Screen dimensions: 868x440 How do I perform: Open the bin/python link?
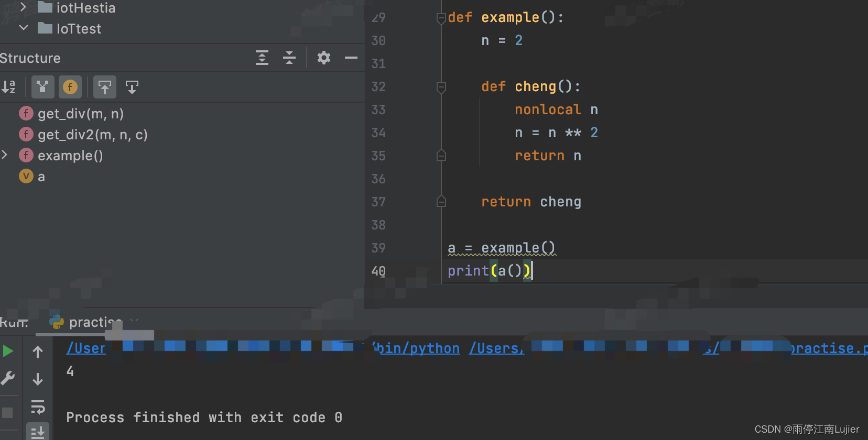pyautogui.click(x=419, y=348)
